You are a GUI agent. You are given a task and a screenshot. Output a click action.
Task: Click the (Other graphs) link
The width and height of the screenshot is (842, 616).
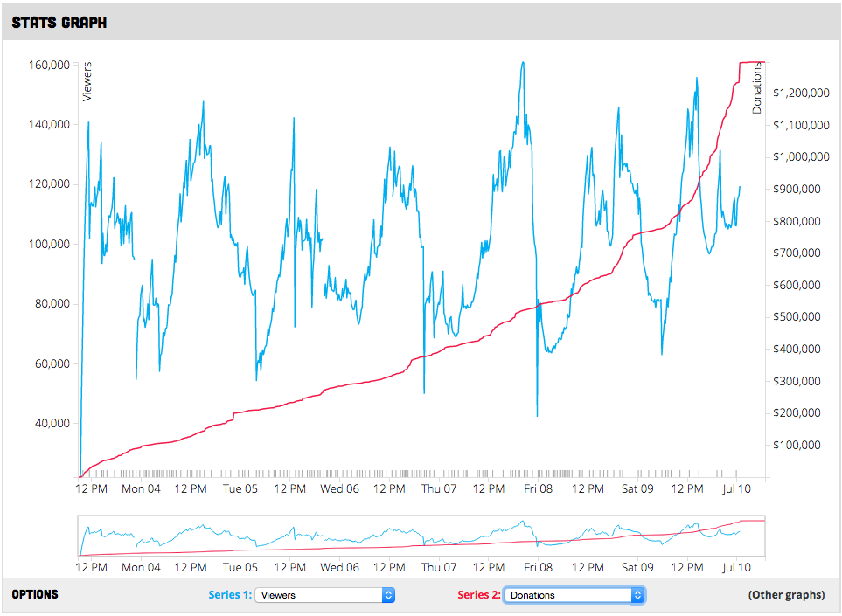pos(786,595)
